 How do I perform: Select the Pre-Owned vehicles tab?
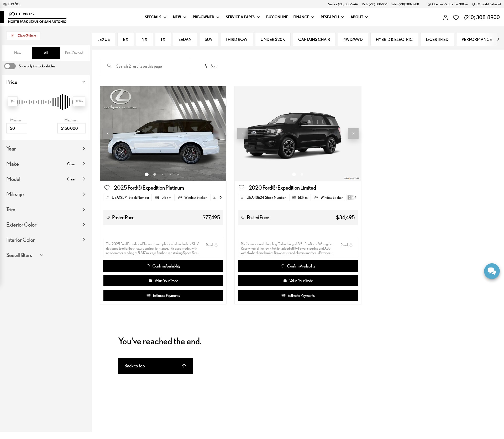point(74,53)
